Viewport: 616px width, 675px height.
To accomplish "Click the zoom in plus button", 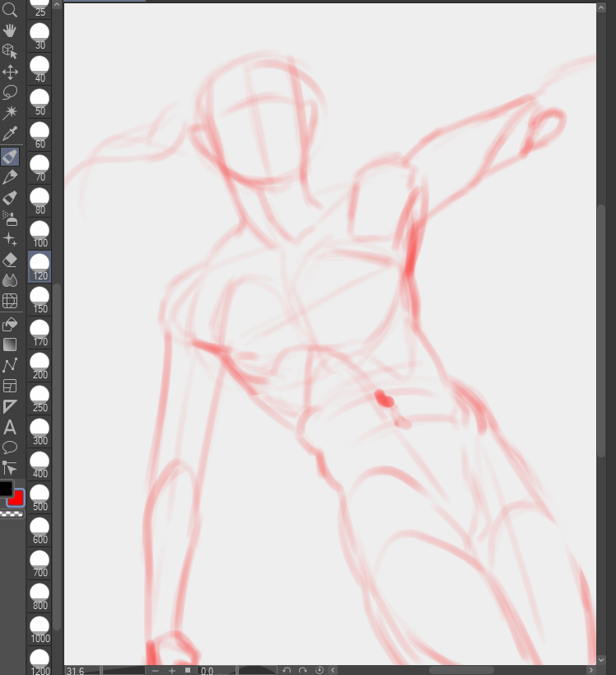I will (x=172, y=670).
